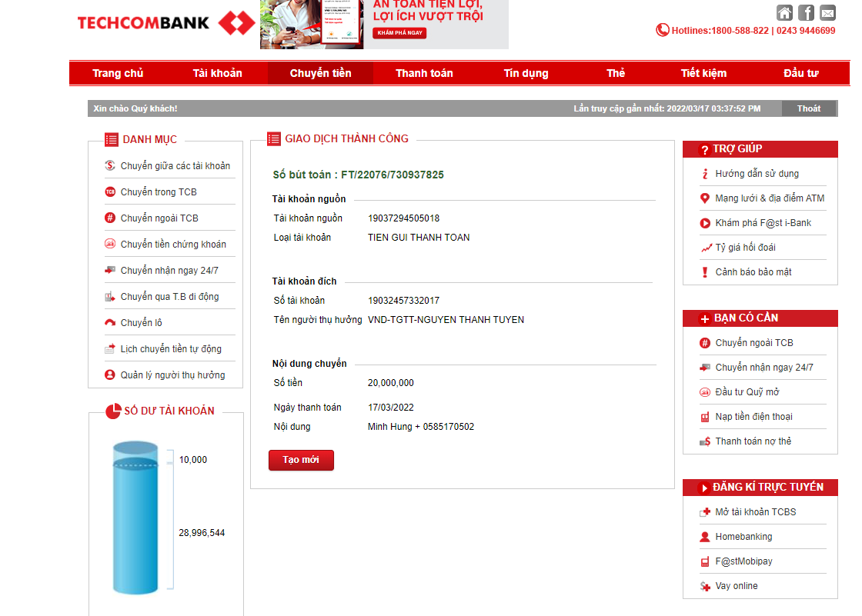Open the Tín dụng menu

[x=526, y=73]
